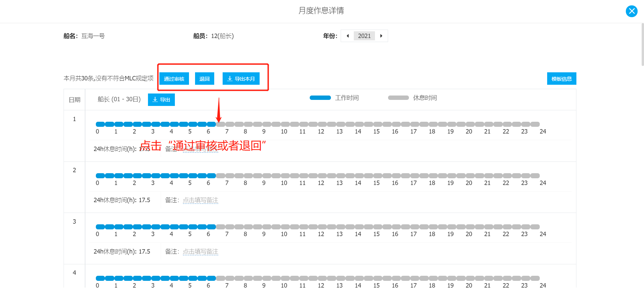Click crew value 12(船长)

[222, 36]
